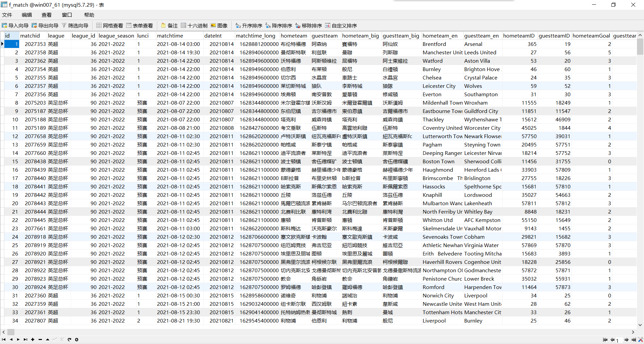Click the horizontal scrollbar thumb

(x=11, y=332)
